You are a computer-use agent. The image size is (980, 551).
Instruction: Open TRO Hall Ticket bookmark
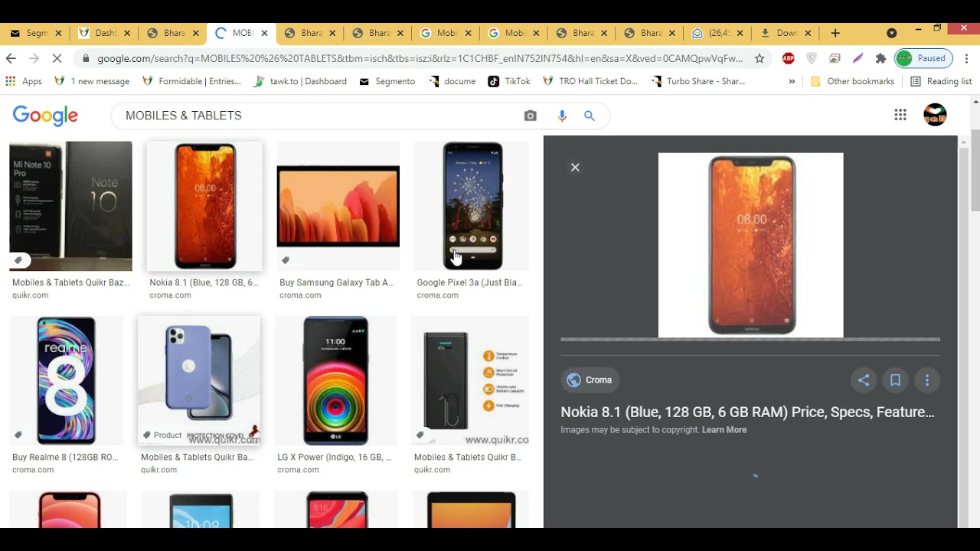click(590, 81)
